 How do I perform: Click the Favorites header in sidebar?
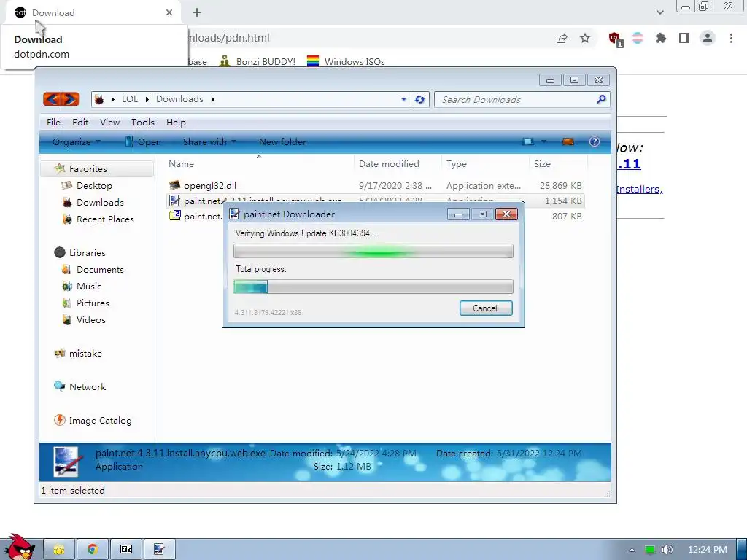[88, 168]
